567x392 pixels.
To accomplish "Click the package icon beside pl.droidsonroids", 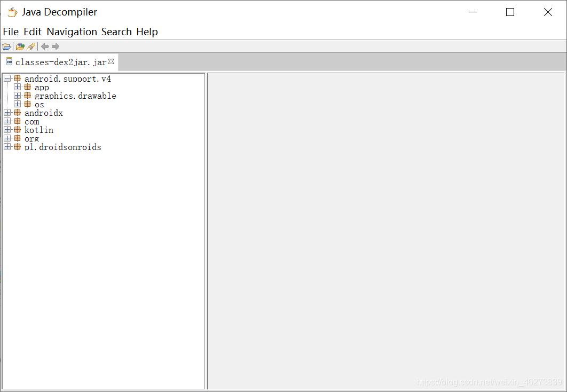I will (18, 147).
